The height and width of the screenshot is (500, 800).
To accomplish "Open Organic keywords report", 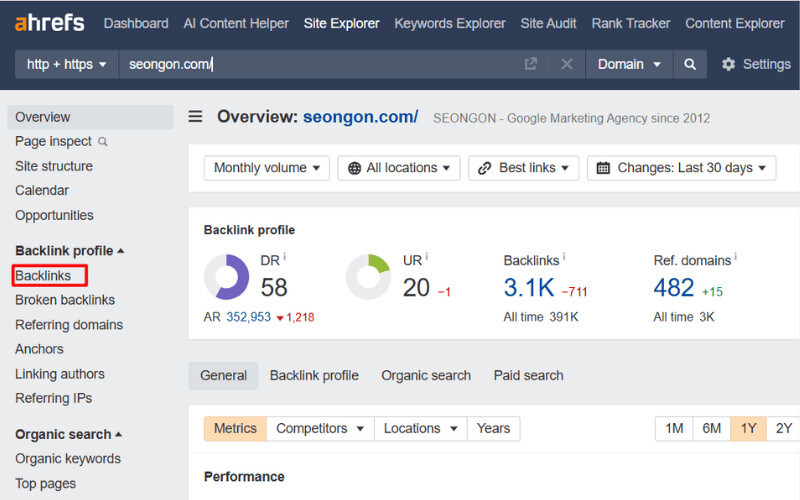I will [68, 459].
